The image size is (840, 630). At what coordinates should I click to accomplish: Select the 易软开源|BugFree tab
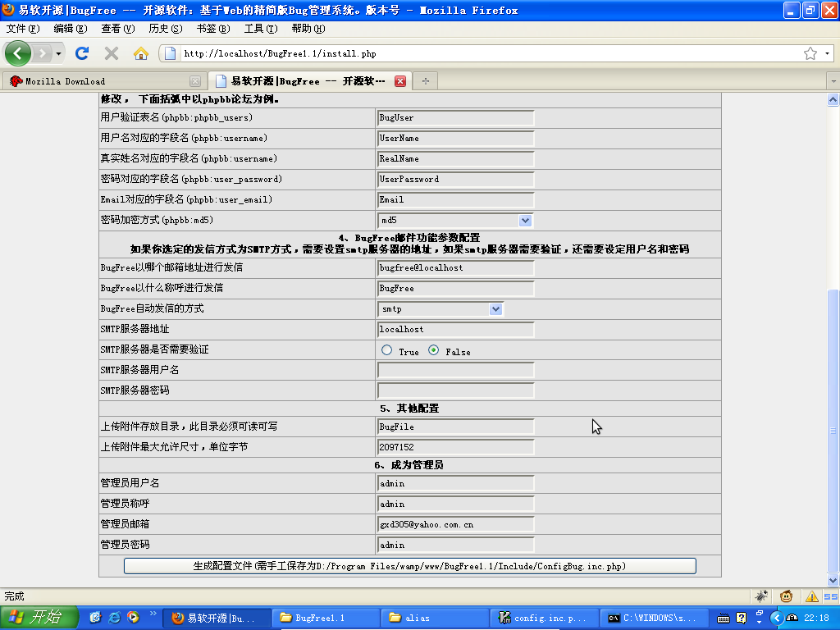[310, 81]
